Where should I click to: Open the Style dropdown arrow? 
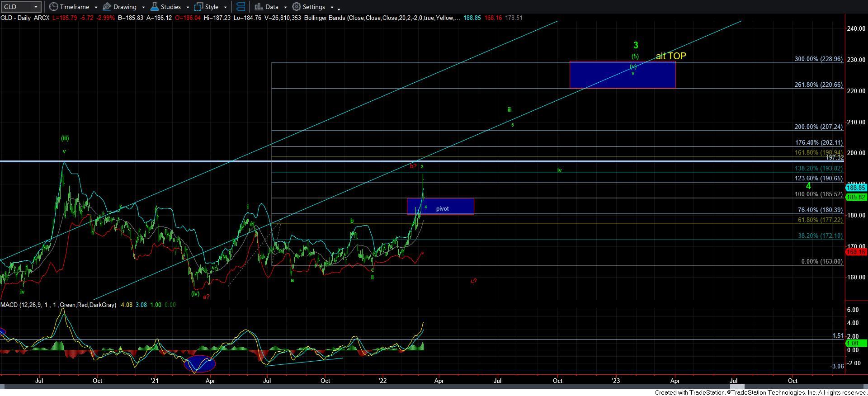coord(225,7)
